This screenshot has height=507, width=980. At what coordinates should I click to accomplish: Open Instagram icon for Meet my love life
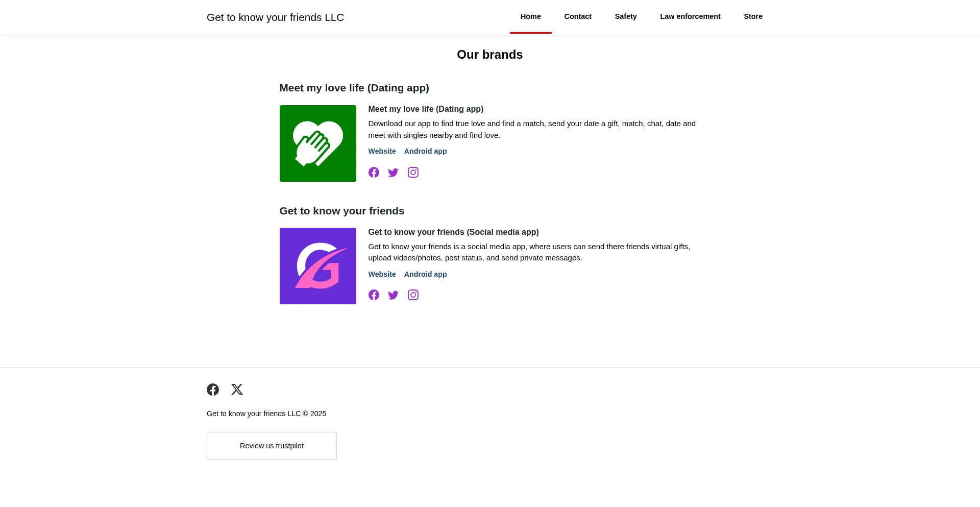click(413, 173)
